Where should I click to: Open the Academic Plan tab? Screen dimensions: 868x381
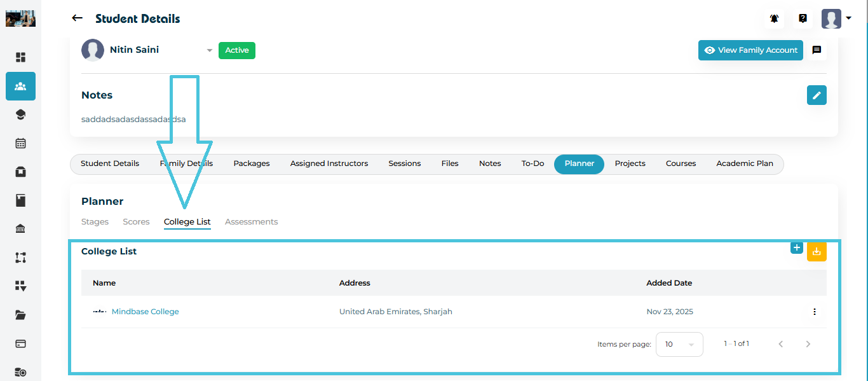pyautogui.click(x=744, y=163)
